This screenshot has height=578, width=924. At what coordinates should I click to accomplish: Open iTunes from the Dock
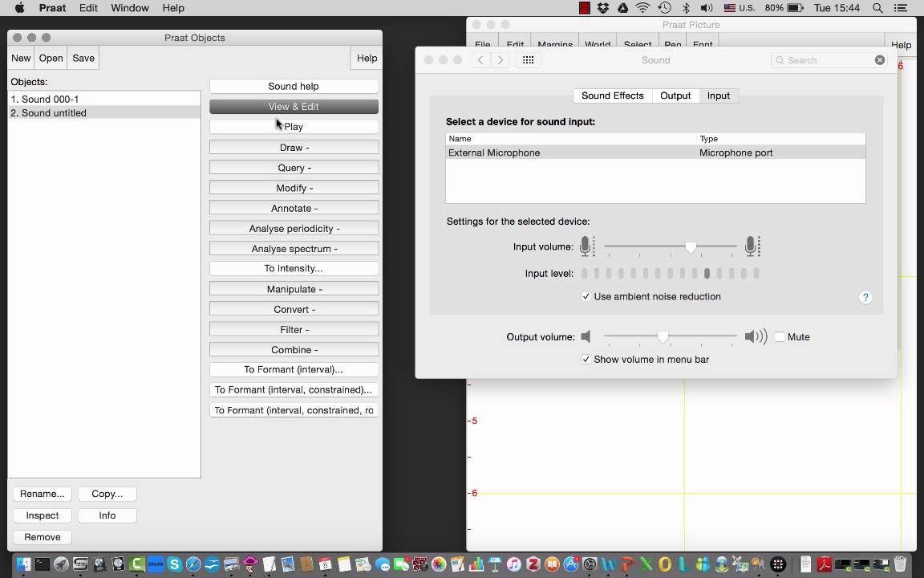(514, 564)
